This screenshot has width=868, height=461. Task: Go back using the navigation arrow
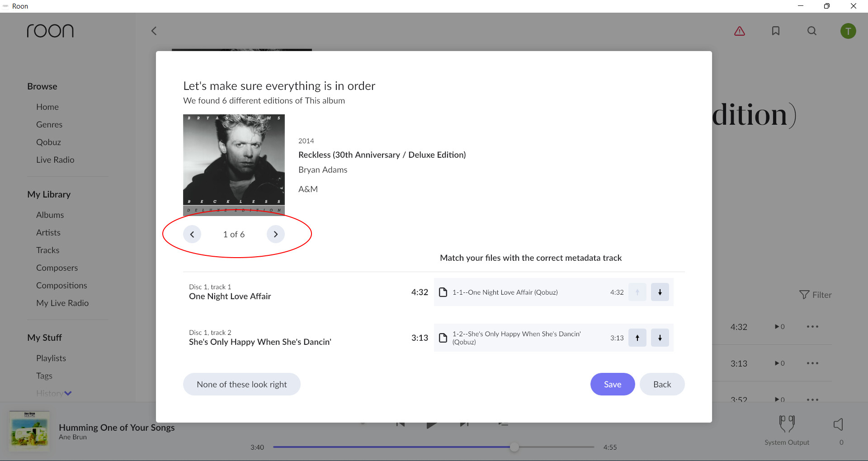(x=154, y=31)
